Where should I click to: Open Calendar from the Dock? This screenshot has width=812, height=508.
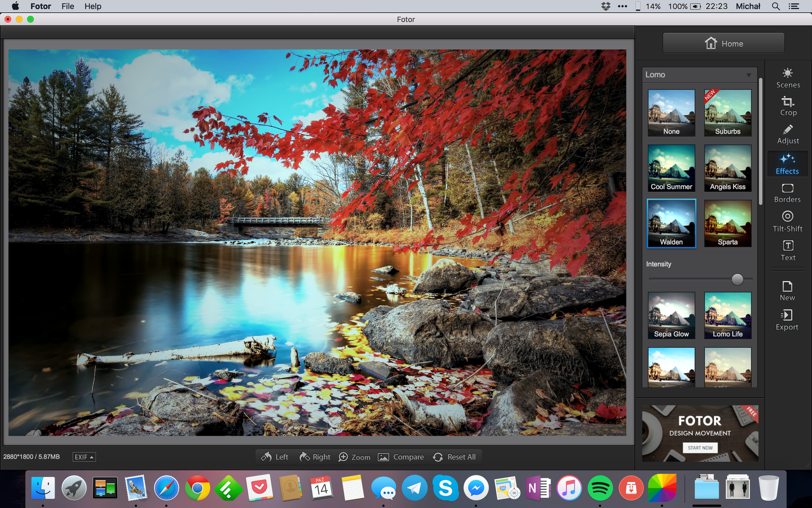click(x=321, y=488)
